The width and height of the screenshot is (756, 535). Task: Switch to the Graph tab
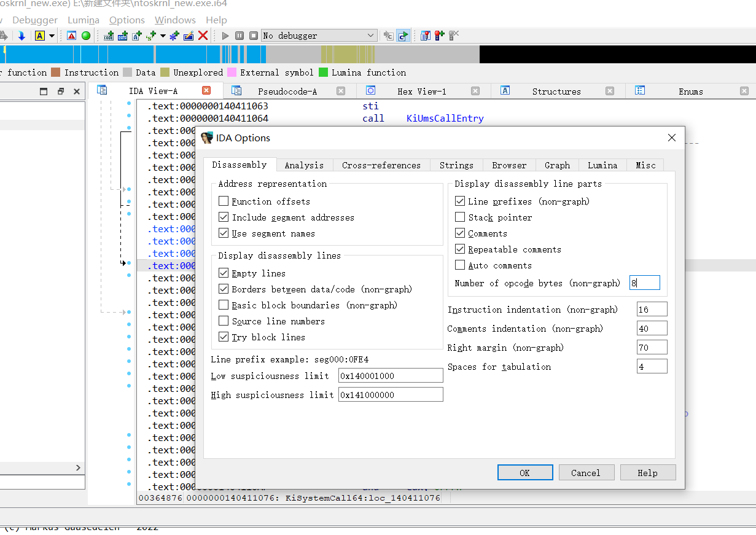(x=557, y=165)
